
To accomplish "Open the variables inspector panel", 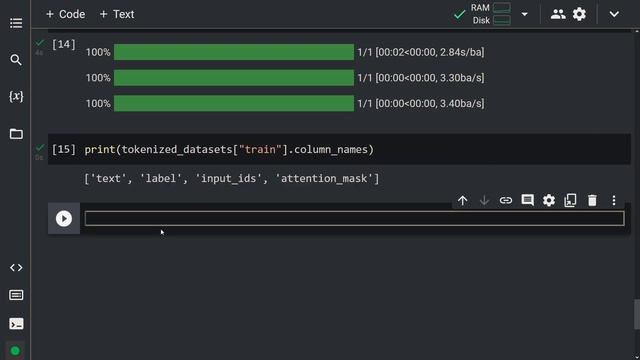I will [x=16, y=96].
